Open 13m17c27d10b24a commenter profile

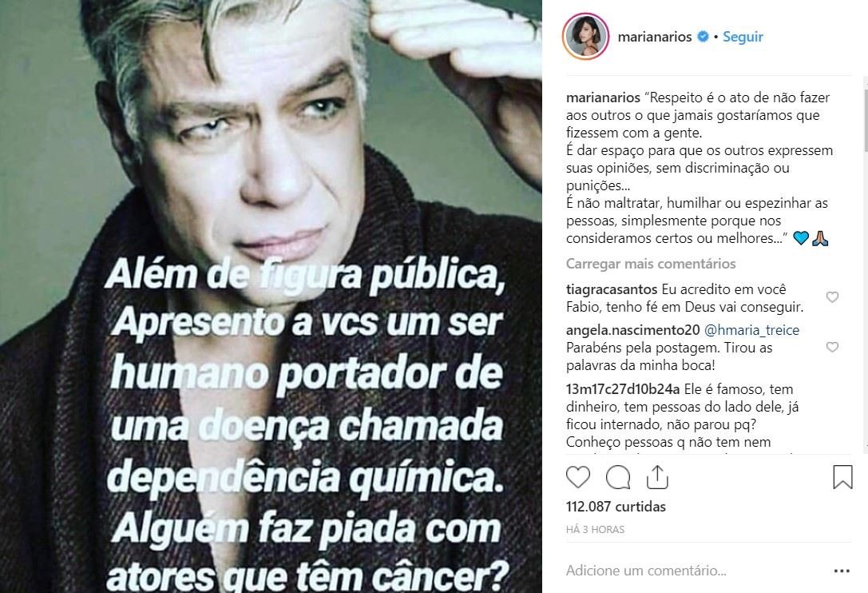623,389
